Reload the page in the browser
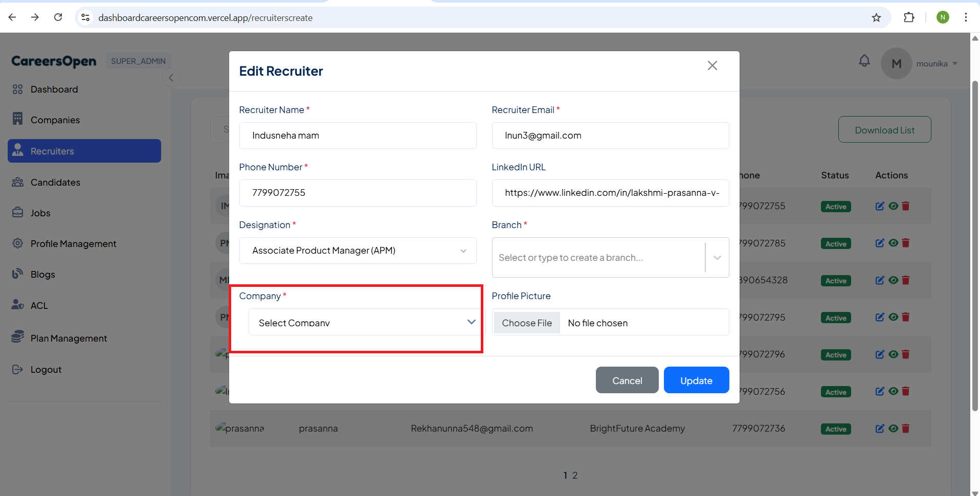 (x=58, y=17)
